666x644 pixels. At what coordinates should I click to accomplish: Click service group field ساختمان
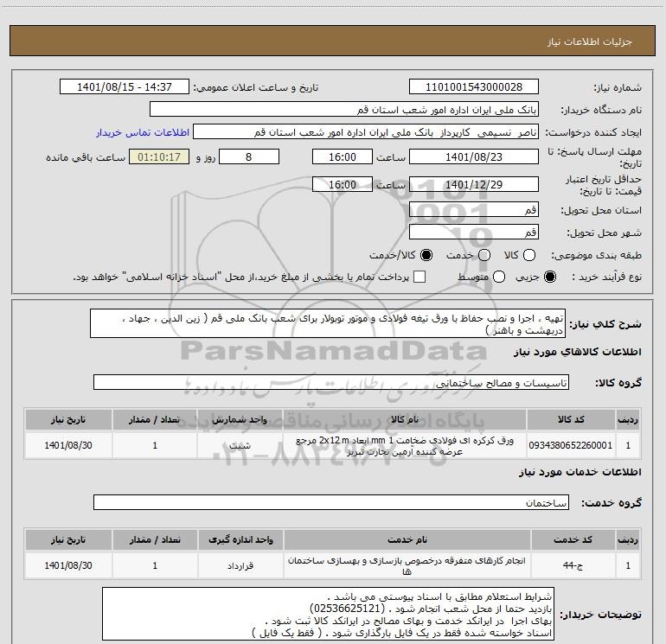[x=331, y=502]
